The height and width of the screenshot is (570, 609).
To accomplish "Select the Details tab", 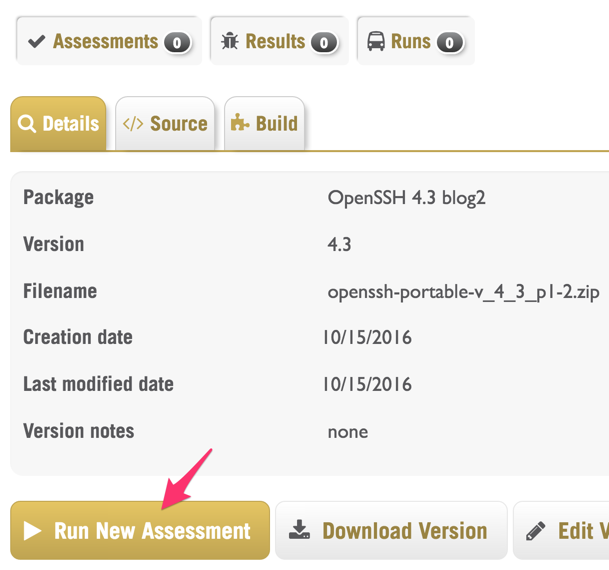I will click(58, 123).
